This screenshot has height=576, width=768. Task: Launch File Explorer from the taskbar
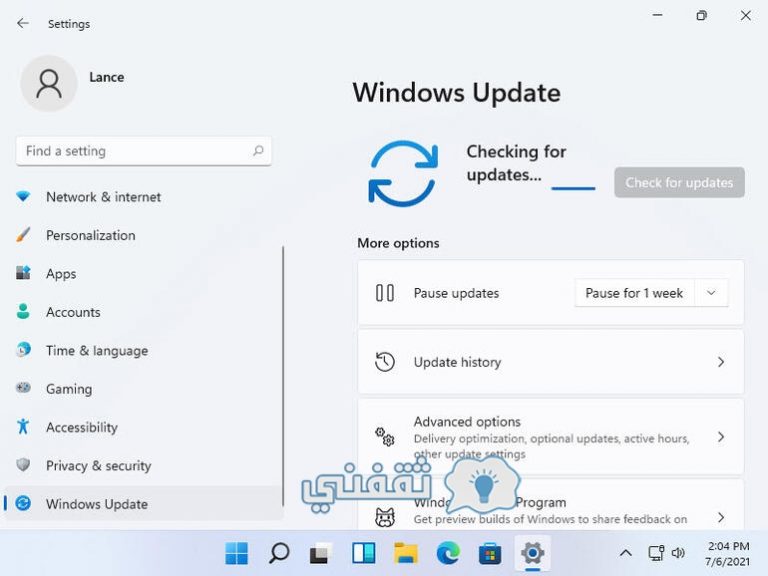point(406,553)
